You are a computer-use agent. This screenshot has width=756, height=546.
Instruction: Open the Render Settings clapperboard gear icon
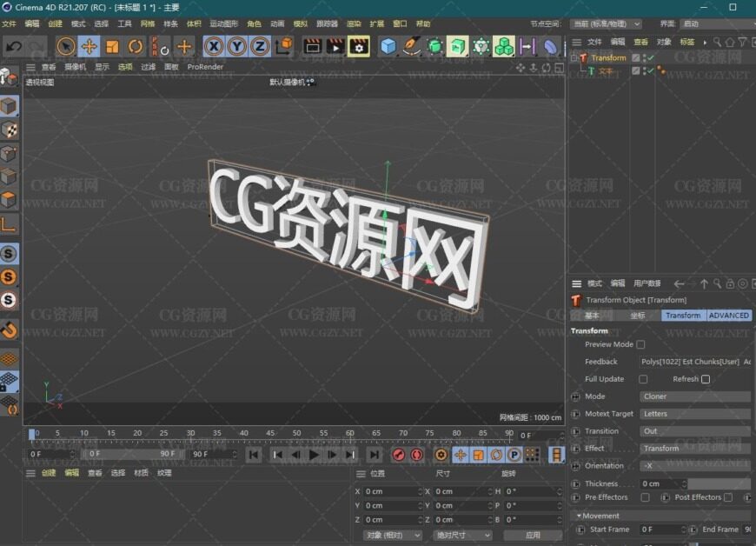tap(358, 46)
